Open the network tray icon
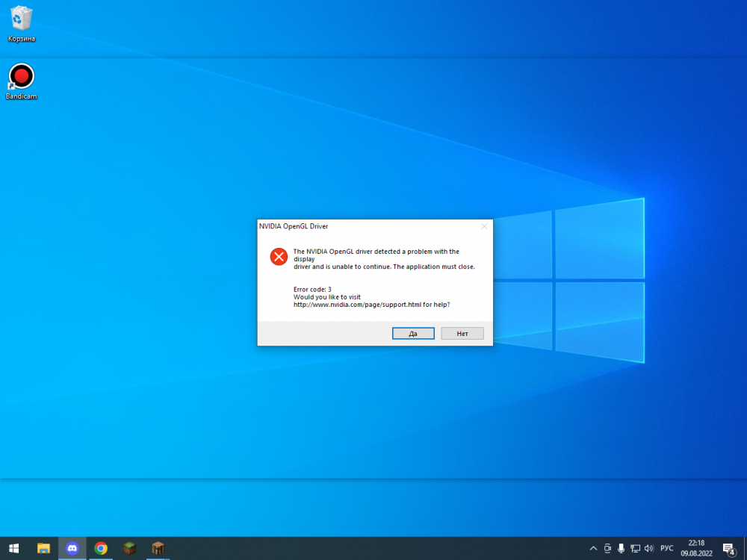 (x=635, y=549)
